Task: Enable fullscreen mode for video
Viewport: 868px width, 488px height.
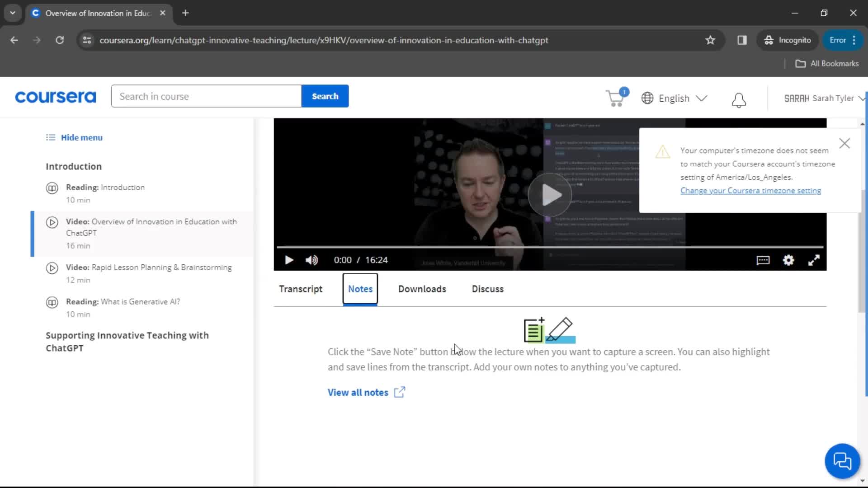Action: (x=814, y=260)
